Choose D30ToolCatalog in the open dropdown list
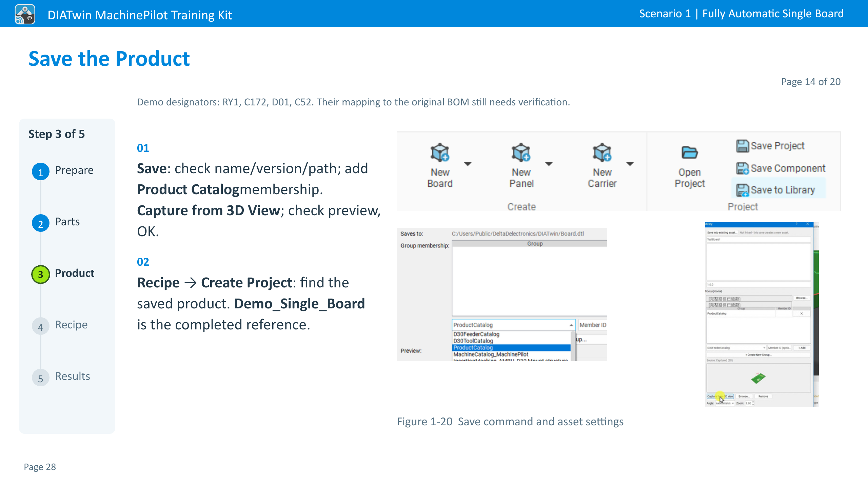Screen dimensions: 868x488 click(x=511, y=341)
